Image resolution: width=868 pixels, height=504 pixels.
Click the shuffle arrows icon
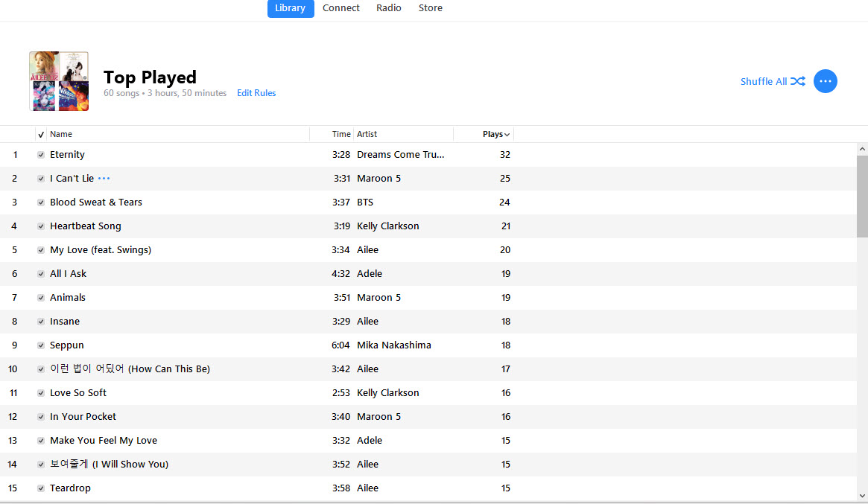coord(798,81)
